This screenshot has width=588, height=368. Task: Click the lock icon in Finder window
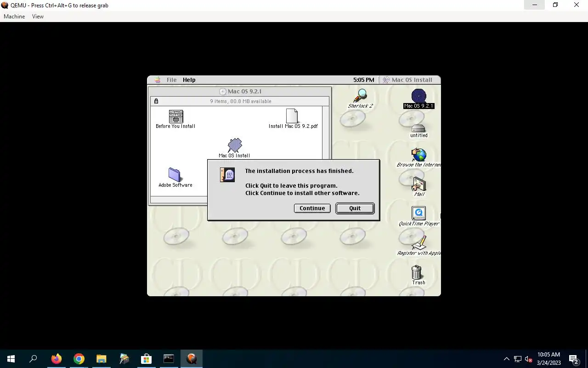(156, 101)
